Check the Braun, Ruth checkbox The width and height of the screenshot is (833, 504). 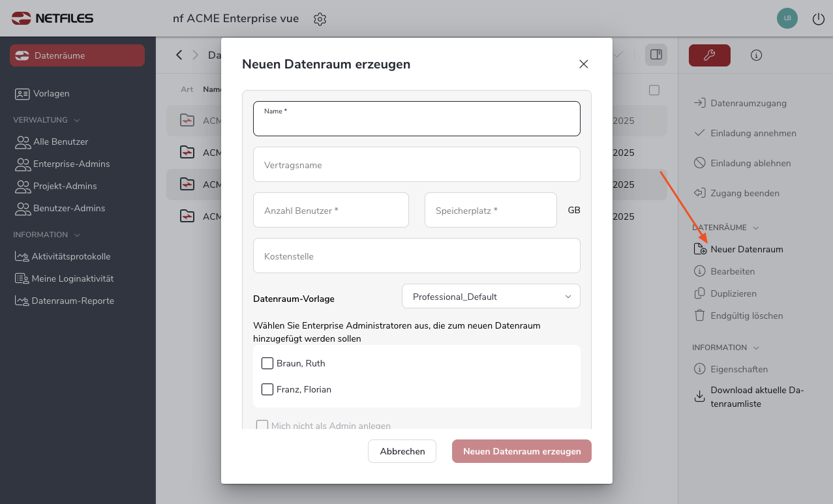click(x=267, y=363)
